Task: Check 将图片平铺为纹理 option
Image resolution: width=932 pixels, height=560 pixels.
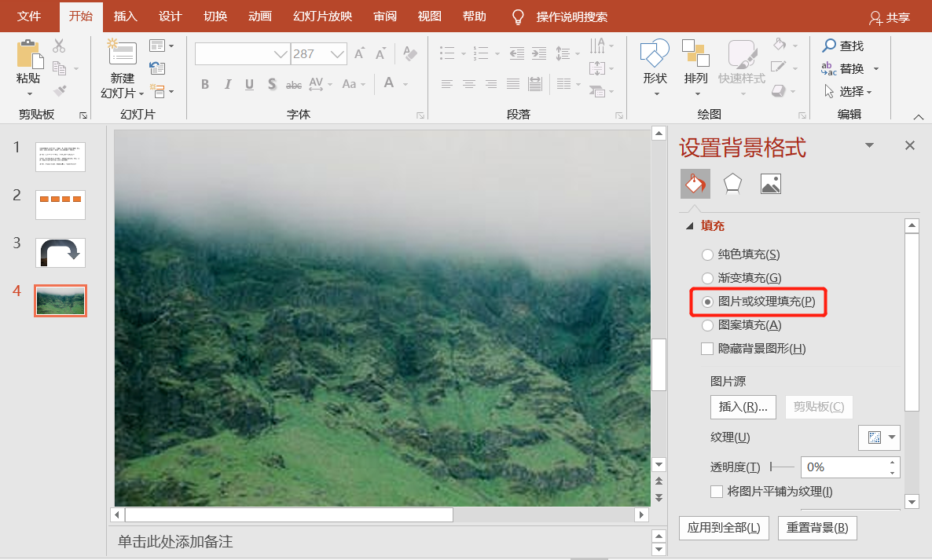Action: (716, 491)
